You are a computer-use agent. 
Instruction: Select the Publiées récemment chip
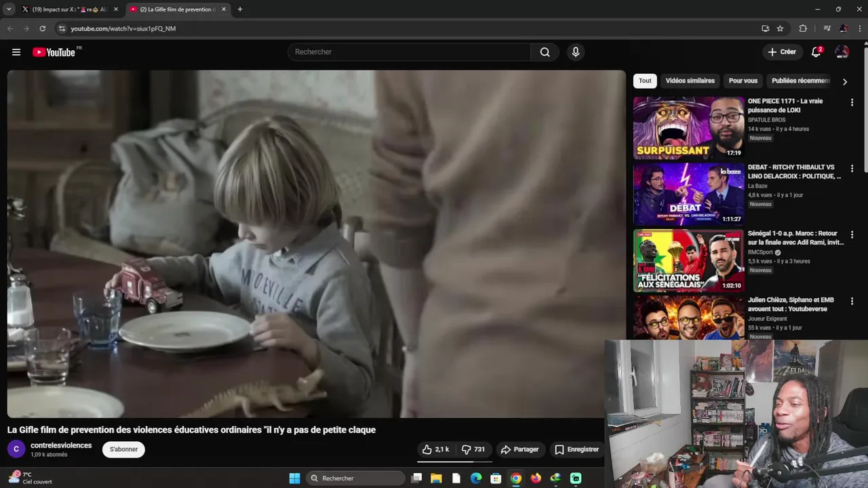tap(800, 81)
